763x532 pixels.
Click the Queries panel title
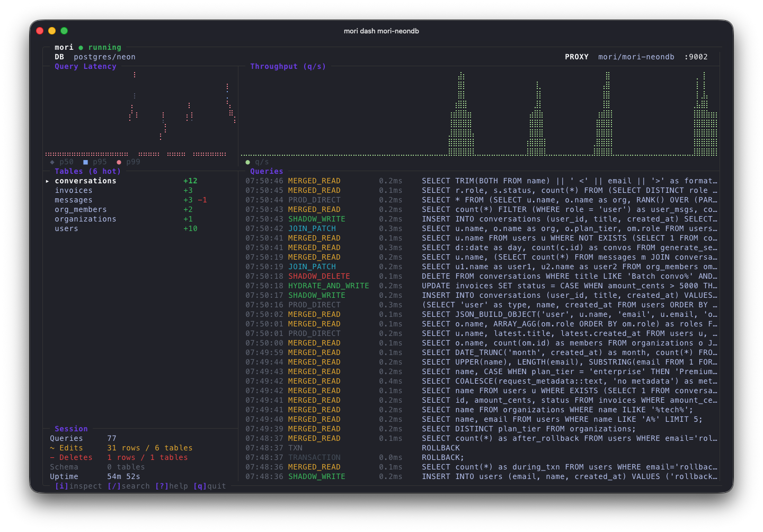coord(267,172)
